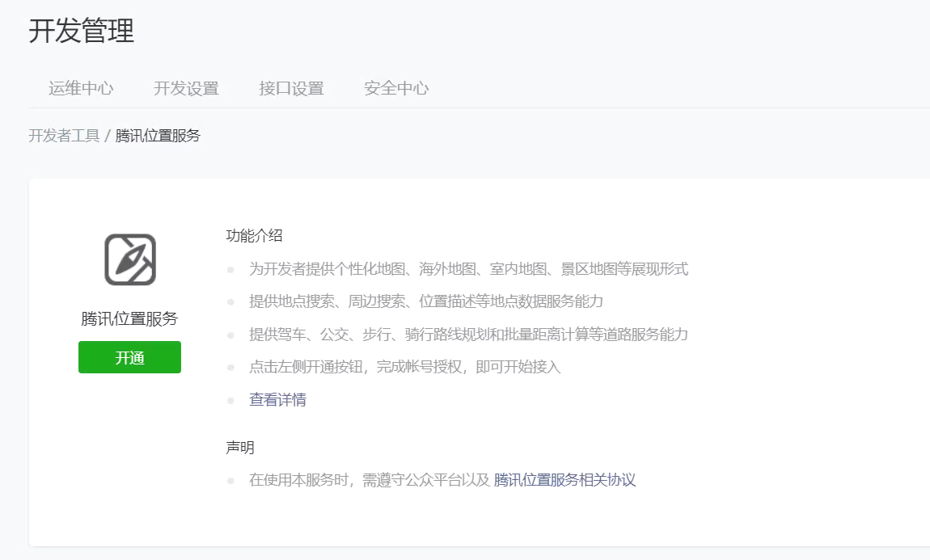Click the line about 地点搜索、周边搜索
Image resolution: width=930 pixels, height=560 pixels.
point(426,301)
